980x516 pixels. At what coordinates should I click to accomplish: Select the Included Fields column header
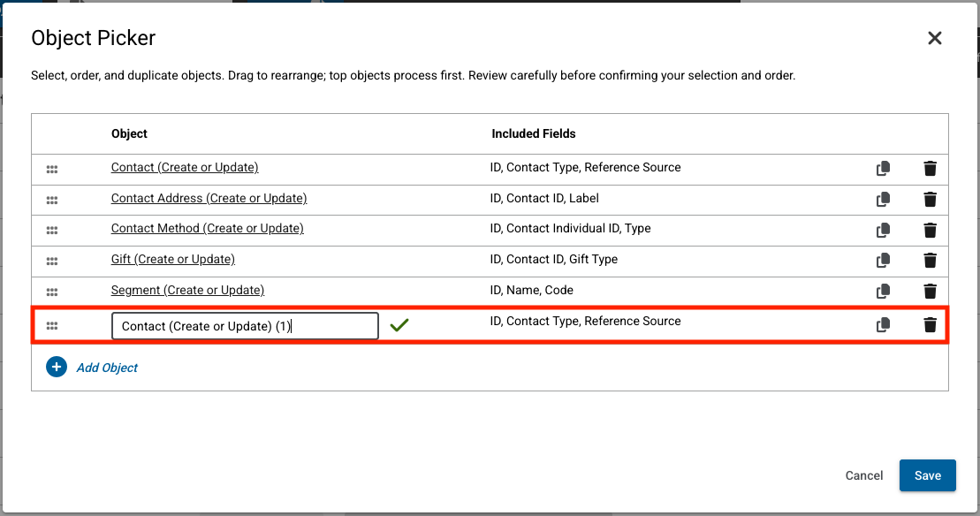pyautogui.click(x=533, y=133)
